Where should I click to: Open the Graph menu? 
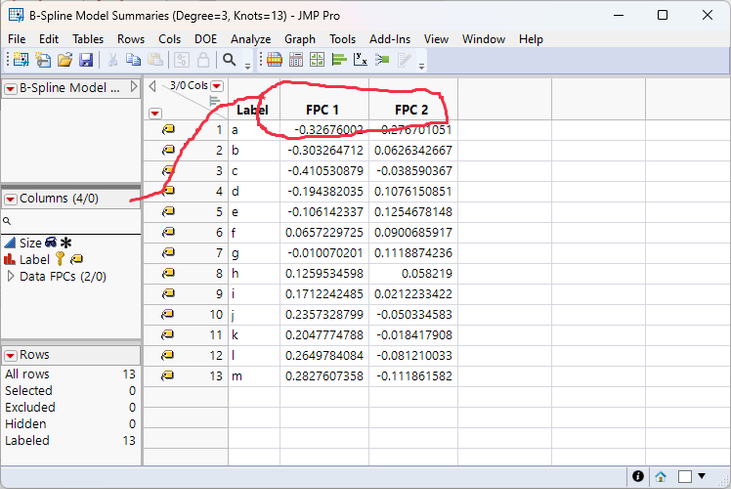coord(299,39)
